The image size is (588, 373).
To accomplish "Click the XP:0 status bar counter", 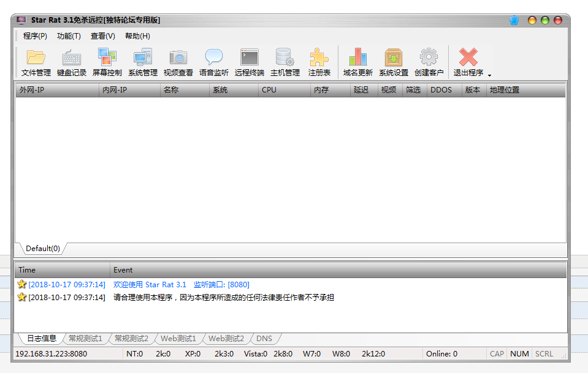I will pyautogui.click(x=193, y=354).
